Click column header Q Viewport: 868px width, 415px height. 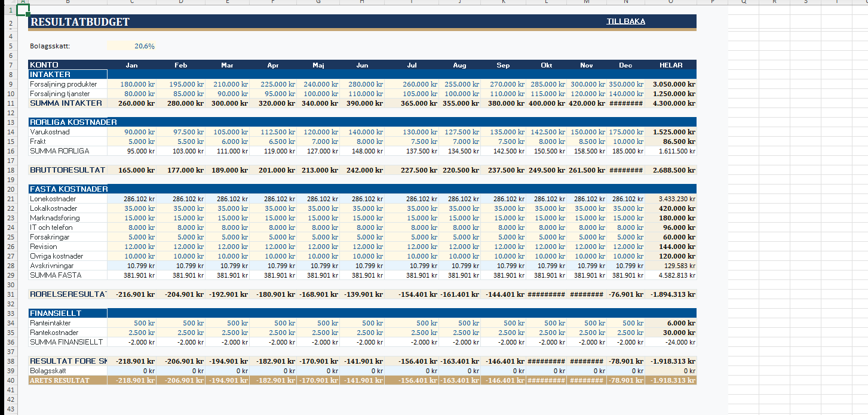(x=743, y=2)
